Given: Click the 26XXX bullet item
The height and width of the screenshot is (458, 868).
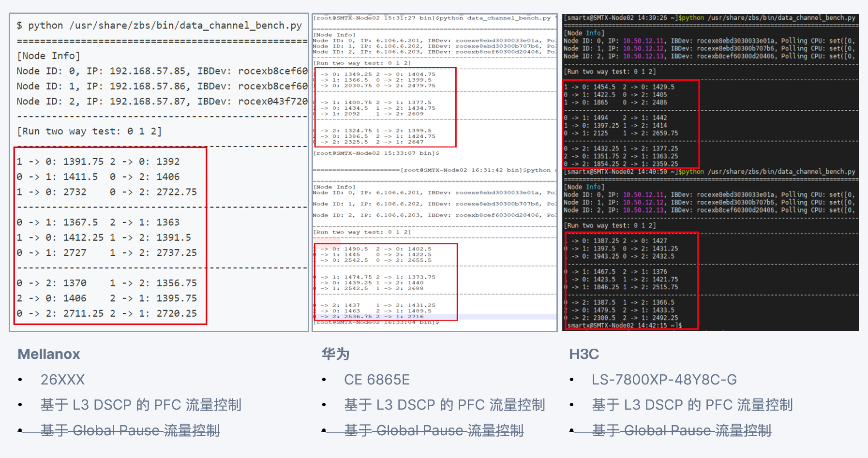Looking at the screenshot, I should (x=63, y=380).
